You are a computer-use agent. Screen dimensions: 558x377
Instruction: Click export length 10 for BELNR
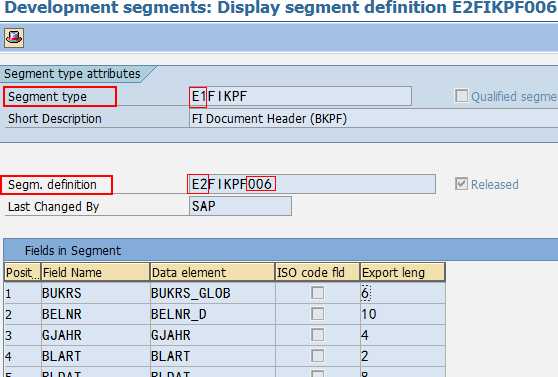tap(402, 314)
